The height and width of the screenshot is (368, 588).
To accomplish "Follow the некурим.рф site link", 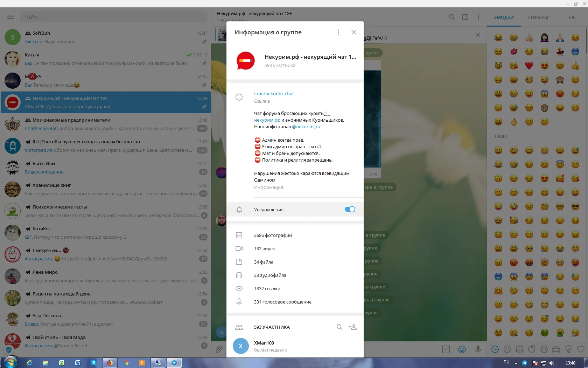I will tap(267, 120).
